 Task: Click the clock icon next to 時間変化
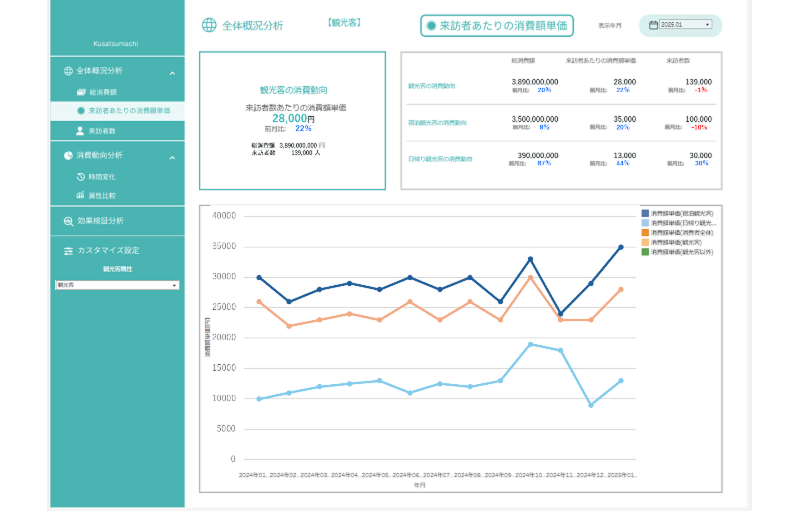[x=81, y=177]
